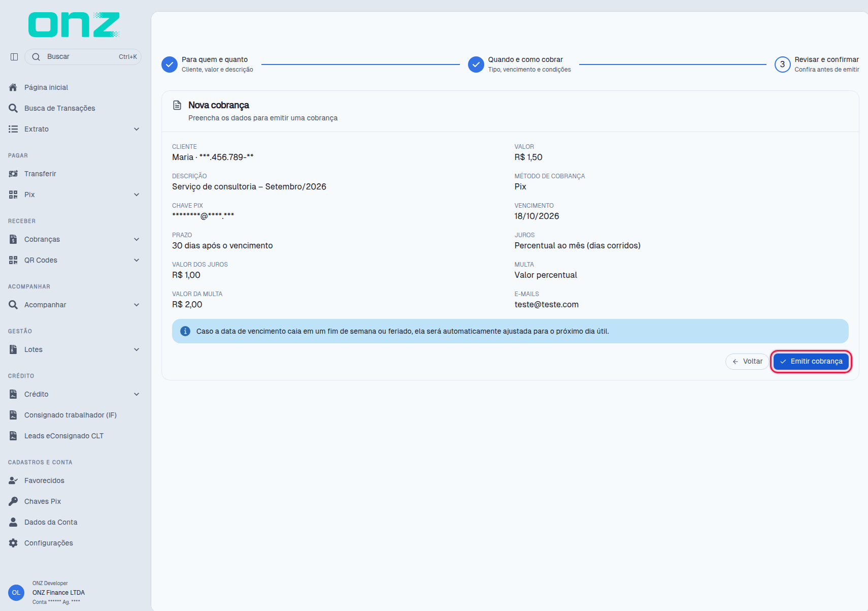Click the Favorecidos user-check icon
The image size is (868, 611).
[13, 480]
